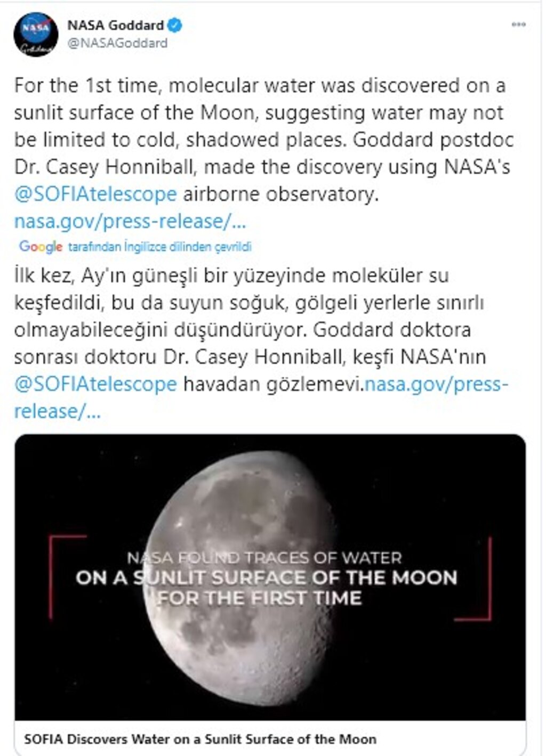
Task: Click 'FOR THE FIRST TIME' text on video
Action: [x=260, y=598]
